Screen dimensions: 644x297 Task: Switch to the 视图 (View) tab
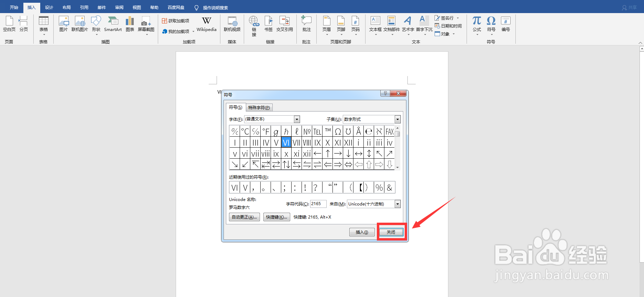[x=137, y=8]
